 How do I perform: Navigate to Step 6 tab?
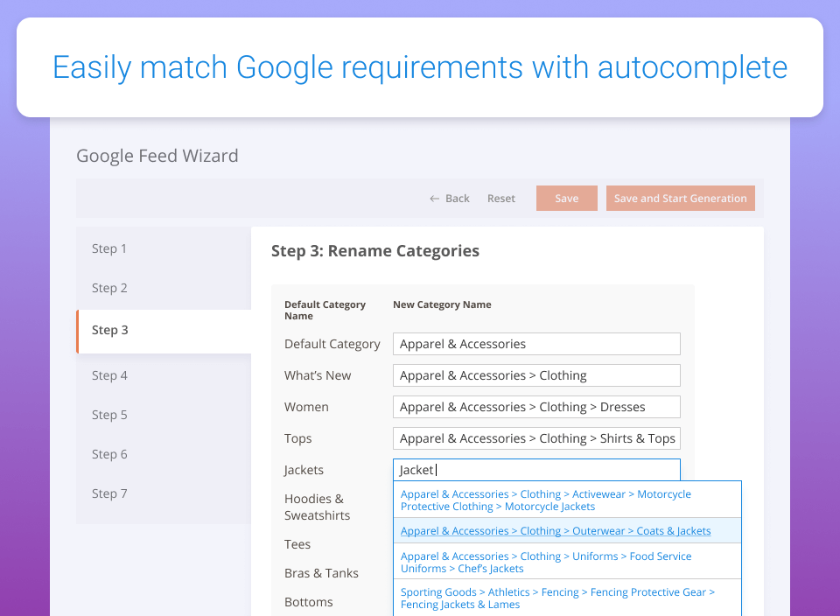point(164,454)
